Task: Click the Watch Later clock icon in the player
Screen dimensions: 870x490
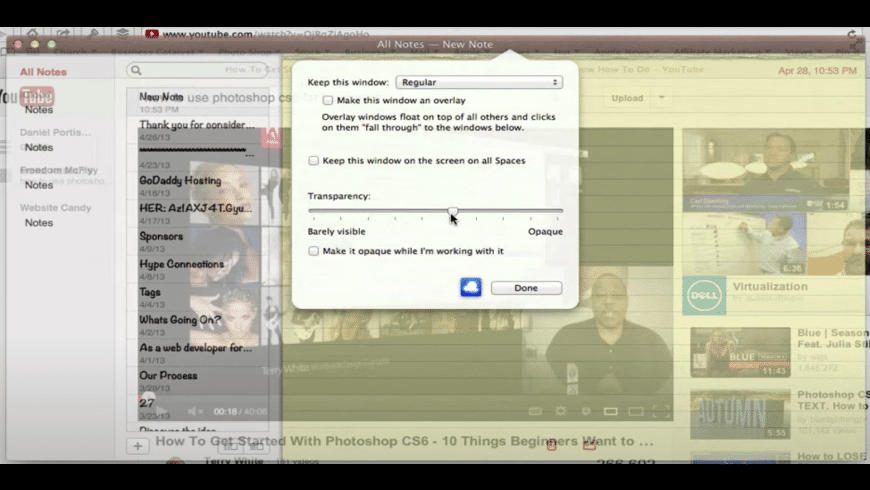Action: pos(586,411)
